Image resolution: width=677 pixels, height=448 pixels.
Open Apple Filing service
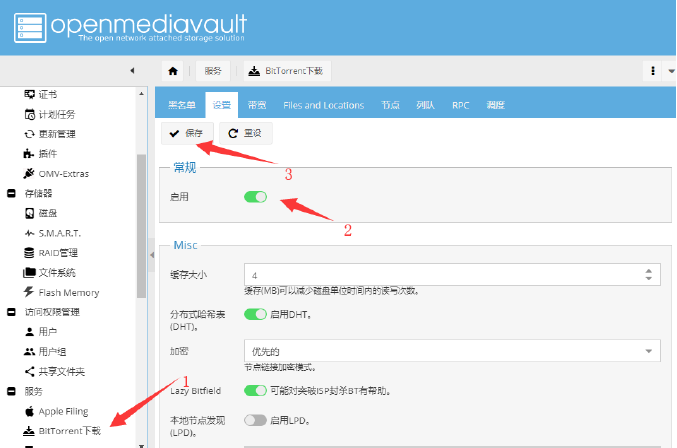65,411
